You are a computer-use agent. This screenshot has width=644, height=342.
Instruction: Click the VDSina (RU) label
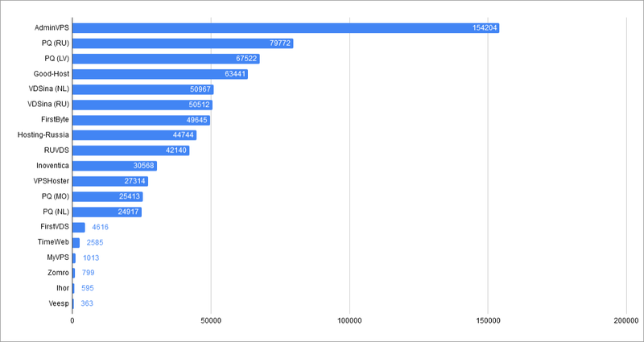click(x=48, y=105)
